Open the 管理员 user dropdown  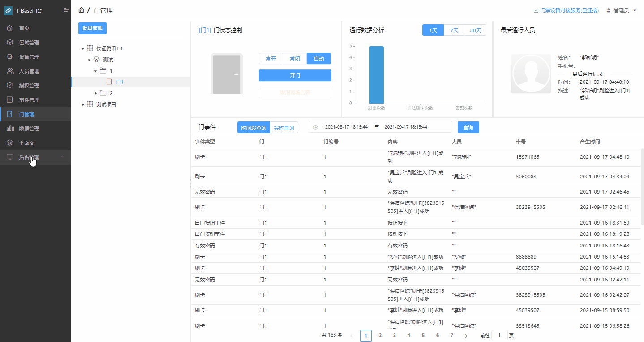621,10
